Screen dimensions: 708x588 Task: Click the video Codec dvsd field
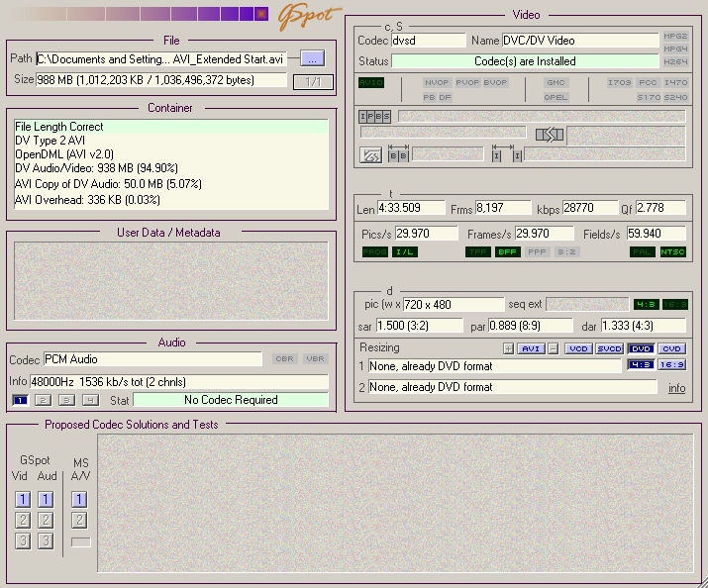tap(429, 41)
